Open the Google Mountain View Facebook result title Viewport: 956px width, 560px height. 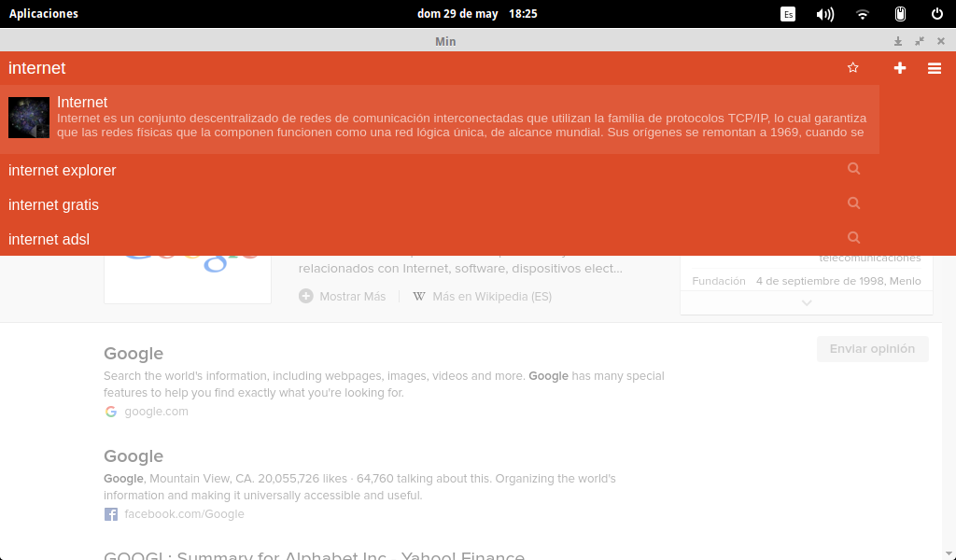click(134, 455)
